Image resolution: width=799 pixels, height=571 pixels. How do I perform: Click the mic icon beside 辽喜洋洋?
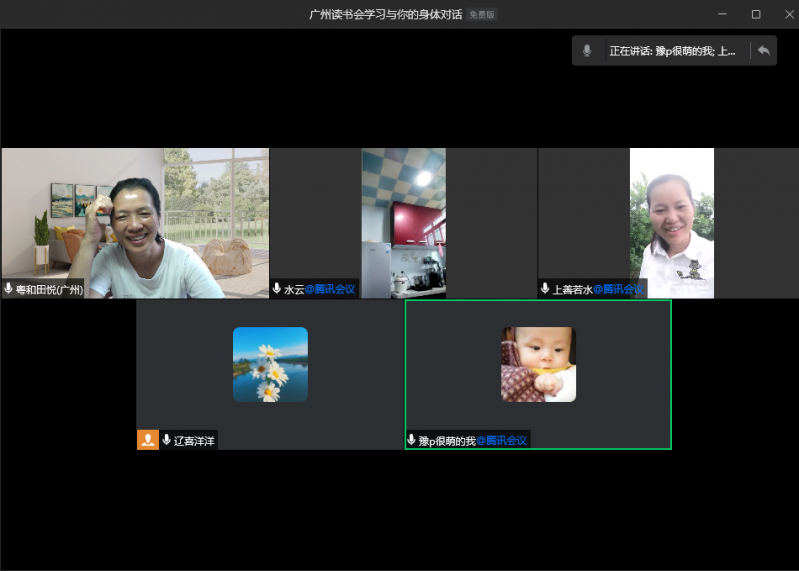point(167,440)
